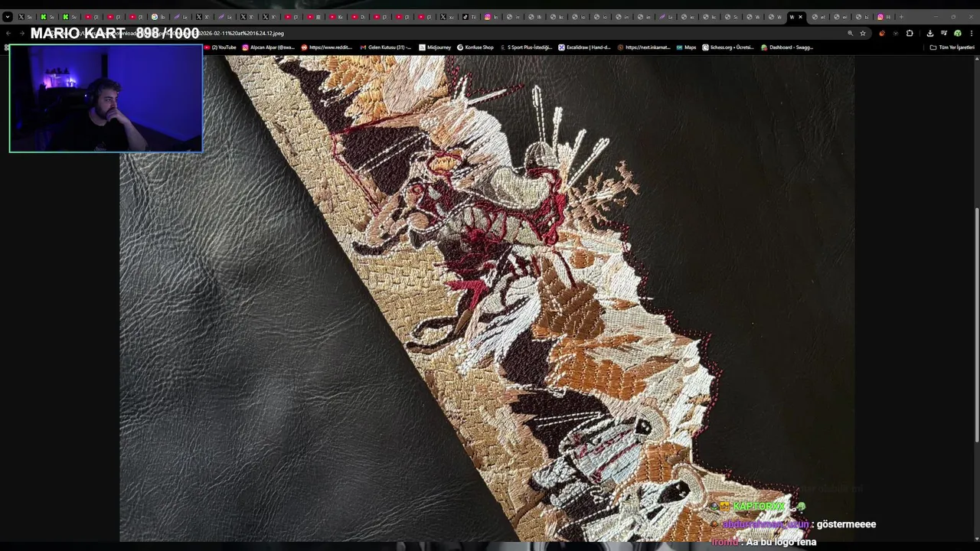Go forward with the browser forward arrow
Screen dimensions: 980x551
[x=22, y=33]
